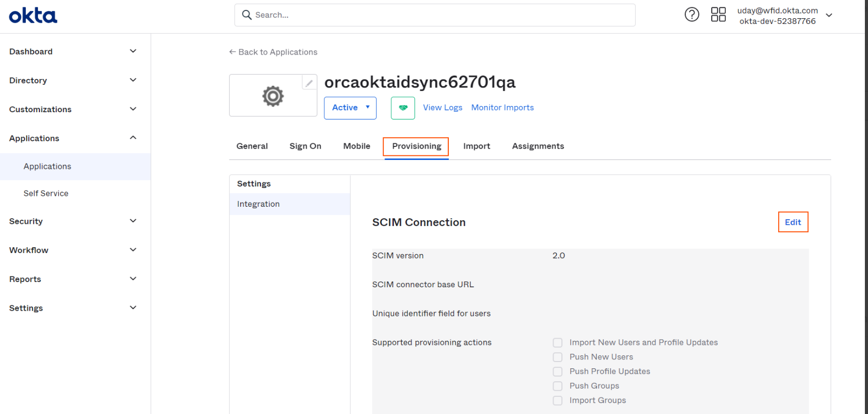Select Integration in Settings list
Screen dimensions: 868x414
[x=290, y=204]
